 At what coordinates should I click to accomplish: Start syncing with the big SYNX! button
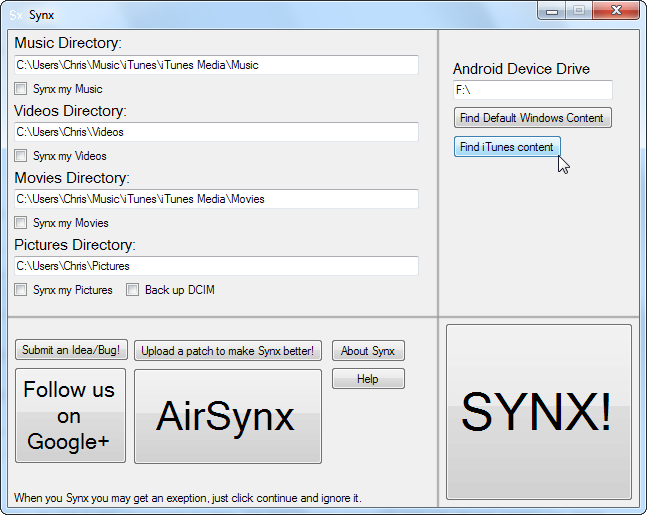click(539, 412)
